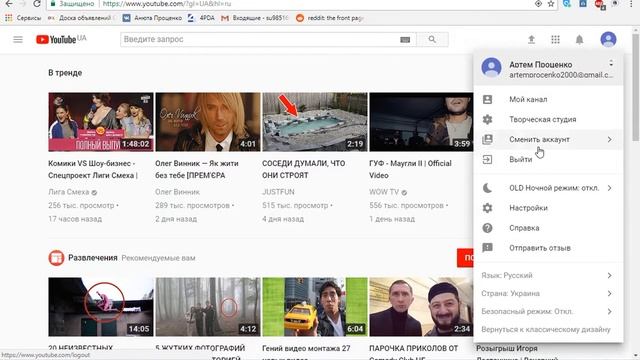The width and height of the screenshot is (640, 360).
Task: Click browser back arrow
Action: coord(9,4)
